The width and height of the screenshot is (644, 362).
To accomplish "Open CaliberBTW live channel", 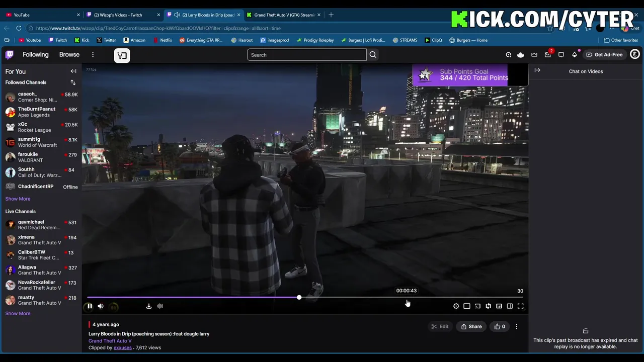I will [x=41, y=255].
